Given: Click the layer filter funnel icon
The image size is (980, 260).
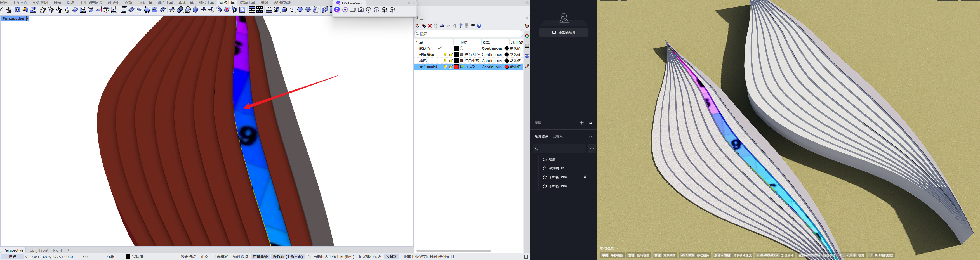Looking at the screenshot, I should (x=461, y=26).
